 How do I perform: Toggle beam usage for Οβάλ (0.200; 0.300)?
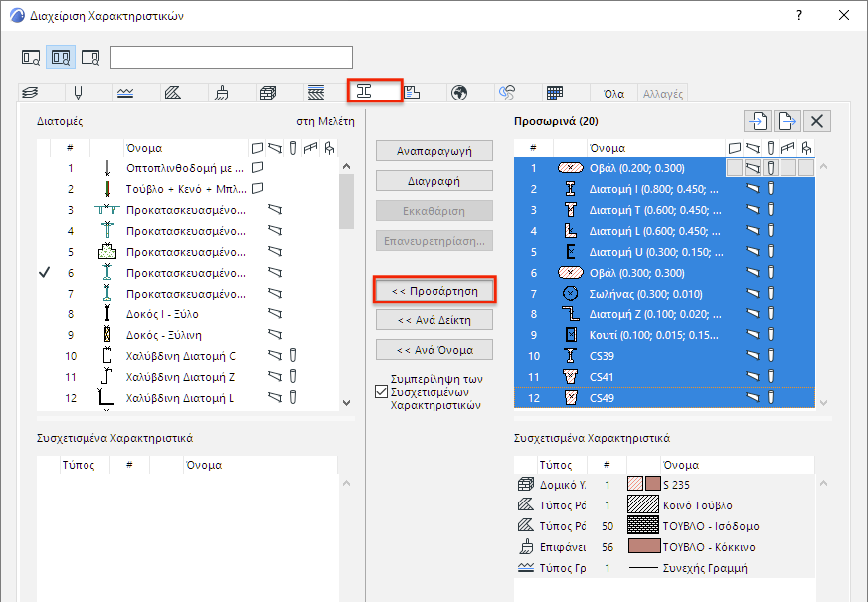[x=753, y=168]
